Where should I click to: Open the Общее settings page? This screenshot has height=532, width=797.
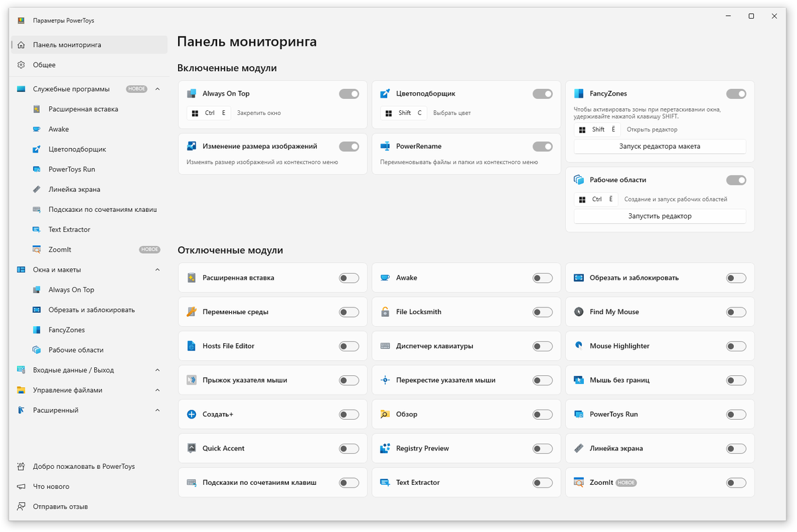(90, 65)
